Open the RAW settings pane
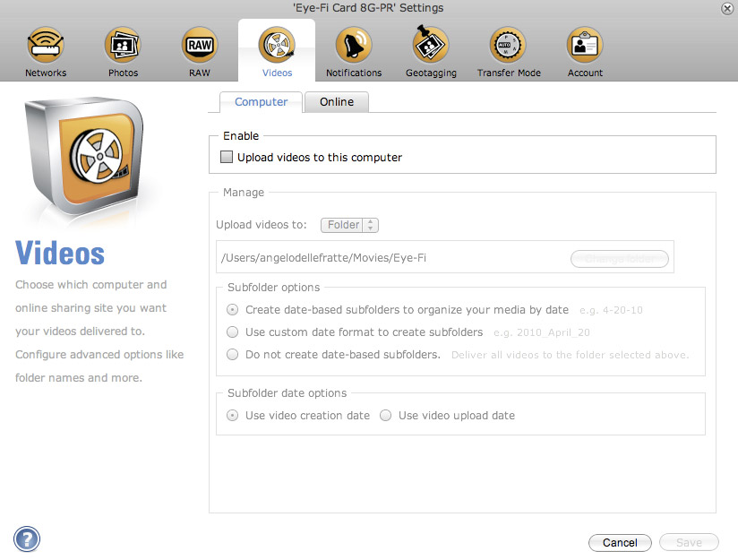Image resolution: width=738 pixels, height=560 pixels. point(200,52)
